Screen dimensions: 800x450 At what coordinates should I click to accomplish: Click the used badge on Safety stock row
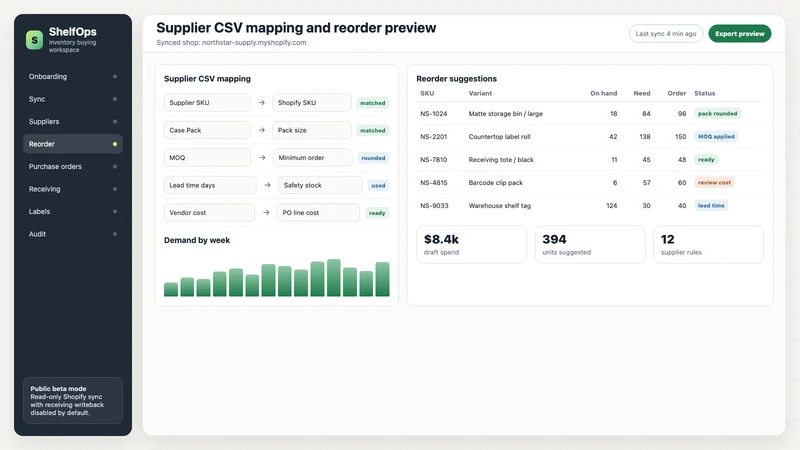(x=378, y=185)
